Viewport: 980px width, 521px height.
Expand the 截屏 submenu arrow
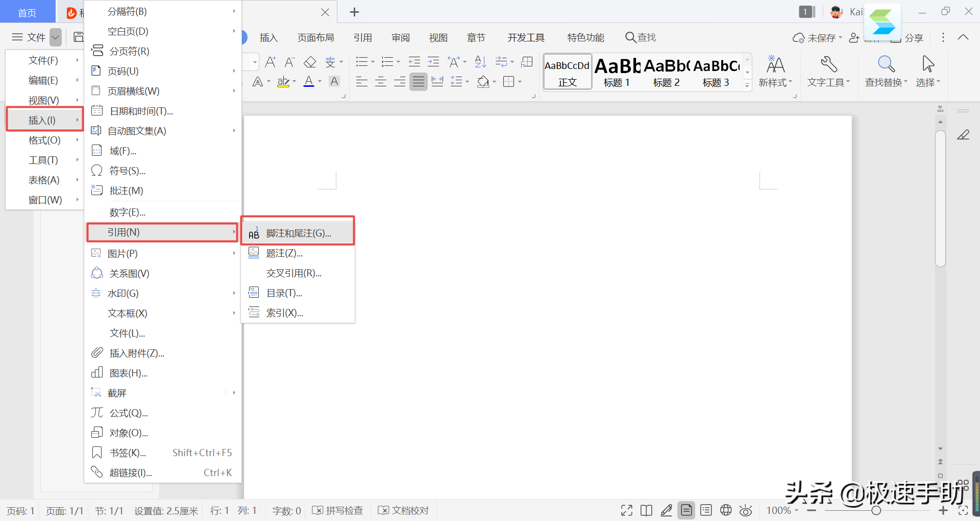click(234, 393)
